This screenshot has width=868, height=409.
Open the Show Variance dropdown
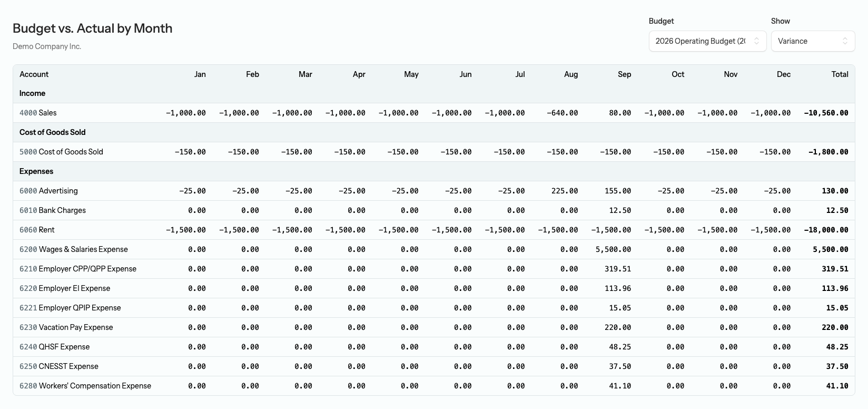[x=813, y=41]
